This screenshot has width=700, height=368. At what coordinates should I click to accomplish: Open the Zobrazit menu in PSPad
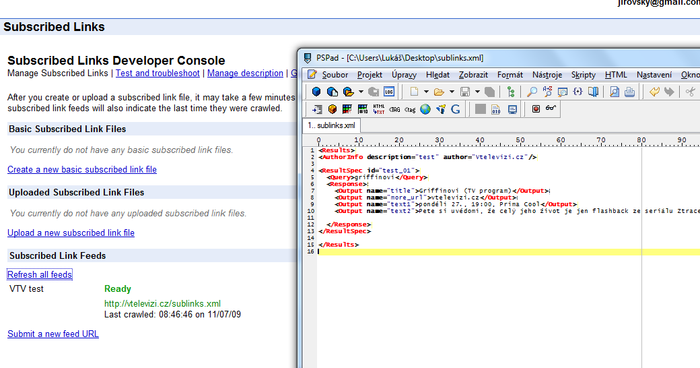coord(473,75)
